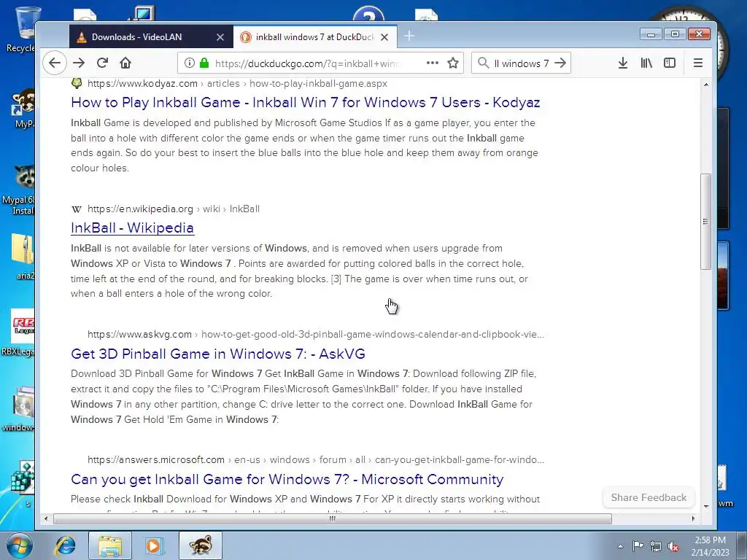Viewport: 747px width, 560px height.
Task: Click the green secure connection padlock
Action: pos(204,63)
